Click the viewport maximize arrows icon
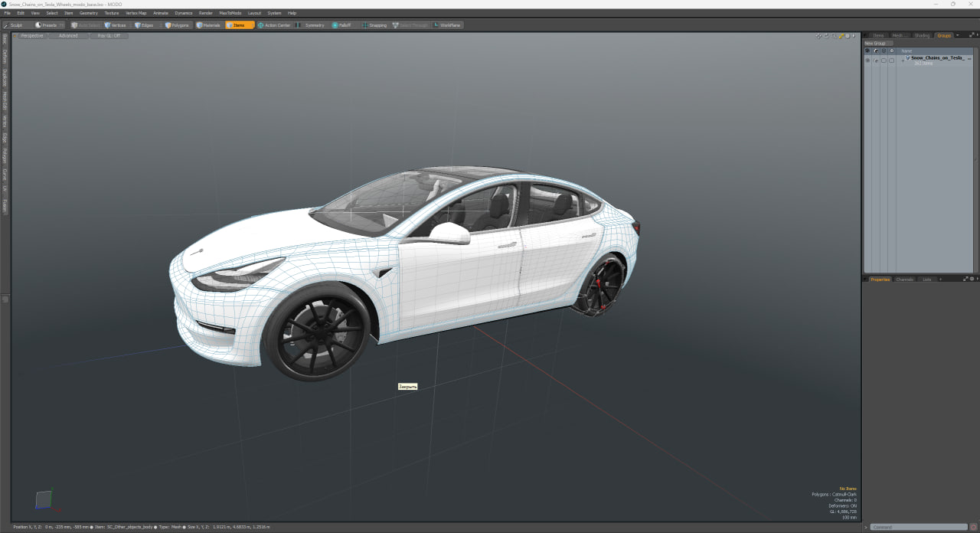The width and height of the screenshot is (980, 533). point(841,36)
